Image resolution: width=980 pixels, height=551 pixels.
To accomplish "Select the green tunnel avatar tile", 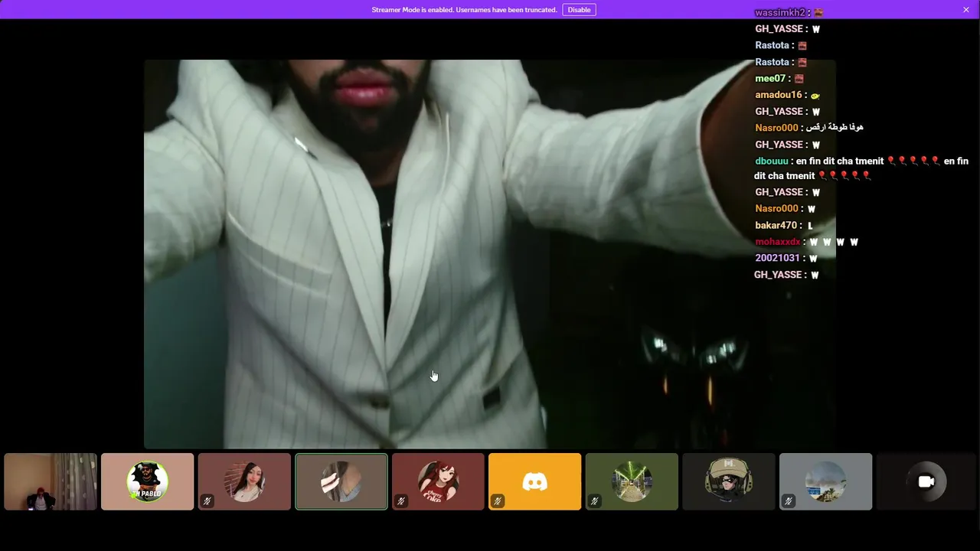I will [632, 481].
